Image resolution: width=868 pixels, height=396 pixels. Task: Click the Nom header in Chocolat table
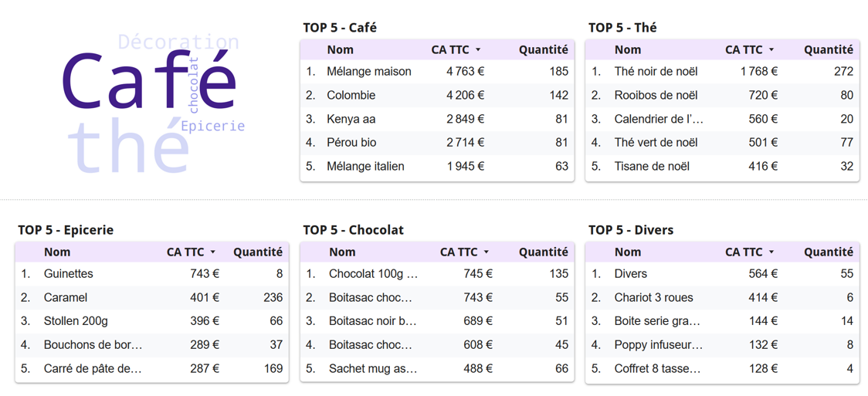(x=342, y=252)
